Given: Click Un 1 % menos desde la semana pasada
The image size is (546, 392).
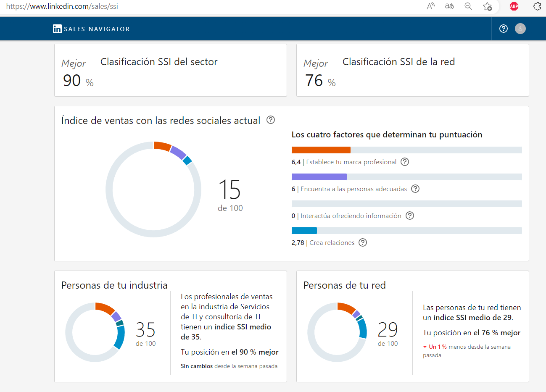Looking at the screenshot, I should (x=467, y=351).
